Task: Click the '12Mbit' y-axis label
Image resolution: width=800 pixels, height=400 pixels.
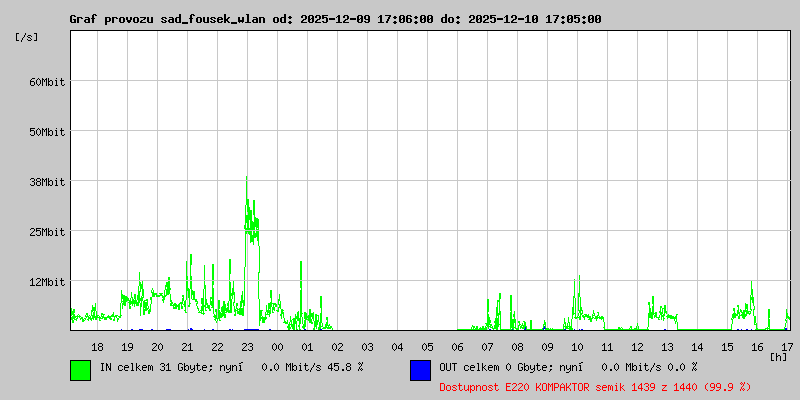Action: [47, 282]
